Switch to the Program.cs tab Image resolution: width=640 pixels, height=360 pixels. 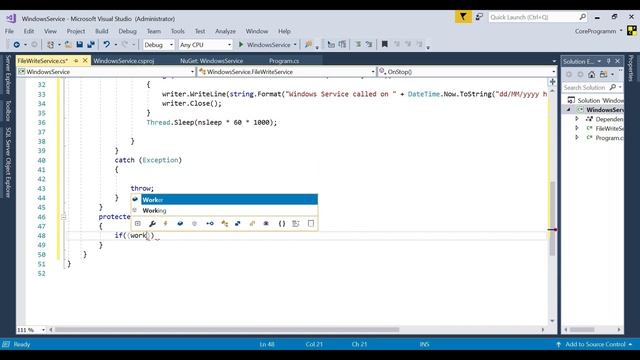284,61
